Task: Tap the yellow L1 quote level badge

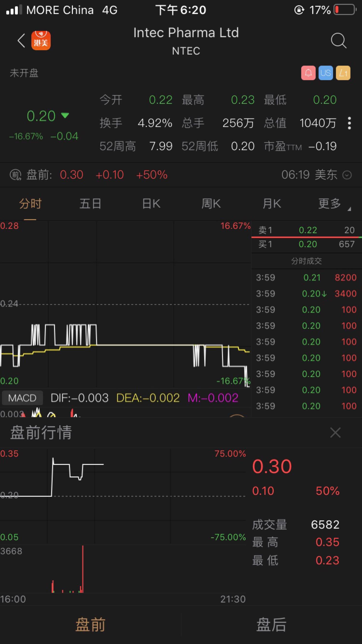Action: click(x=343, y=73)
